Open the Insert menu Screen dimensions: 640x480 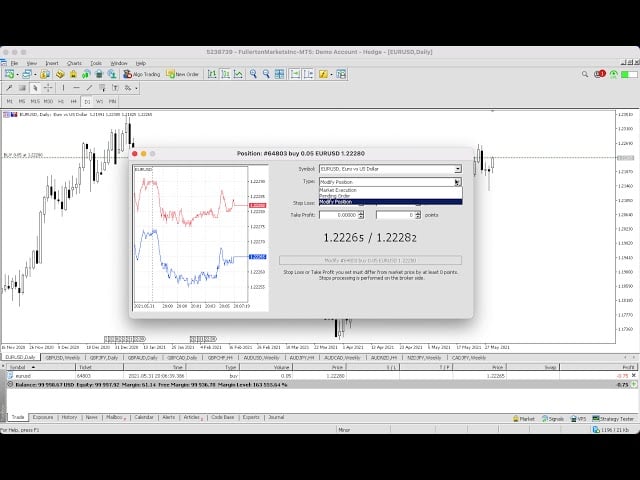(52, 63)
